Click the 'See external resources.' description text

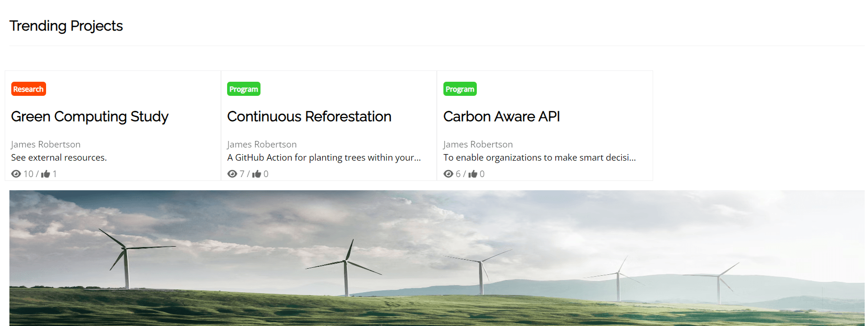59,157
